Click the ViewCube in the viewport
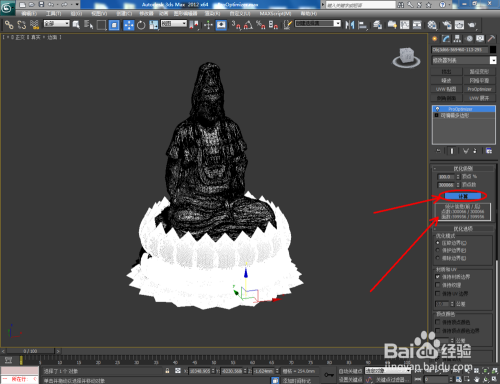The height and width of the screenshot is (384, 500). click(x=406, y=57)
